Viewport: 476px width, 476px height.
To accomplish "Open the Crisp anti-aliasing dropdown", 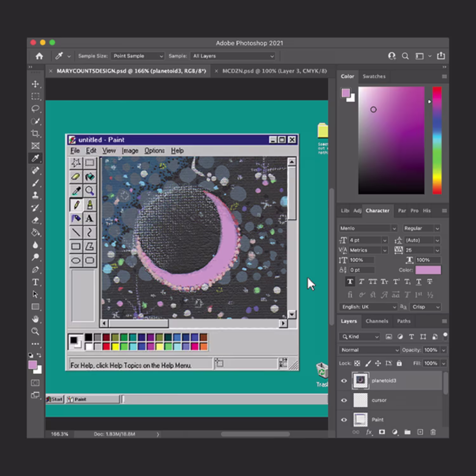I will pos(426,307).
